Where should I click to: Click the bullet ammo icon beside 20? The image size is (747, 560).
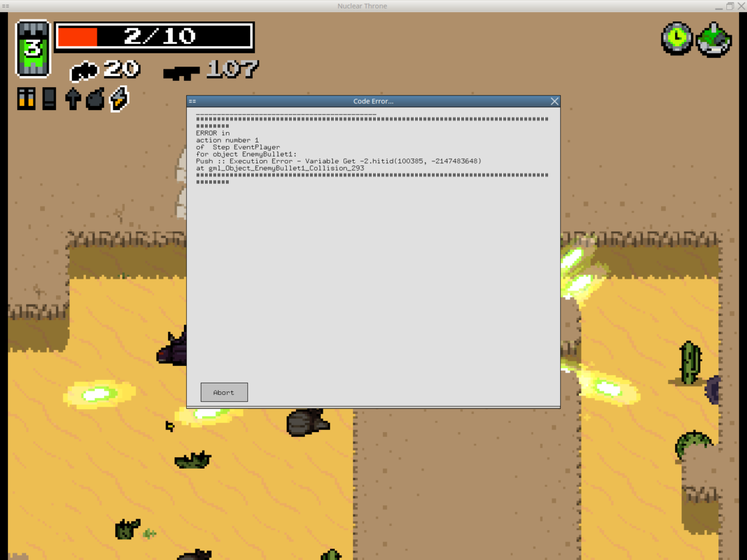click(x=84, y=71)
